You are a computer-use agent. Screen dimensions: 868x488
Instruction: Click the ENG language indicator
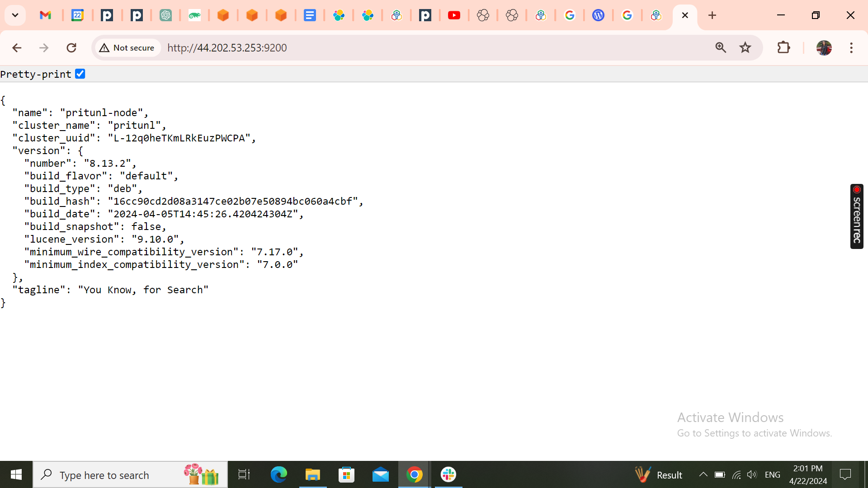point(773,474)
